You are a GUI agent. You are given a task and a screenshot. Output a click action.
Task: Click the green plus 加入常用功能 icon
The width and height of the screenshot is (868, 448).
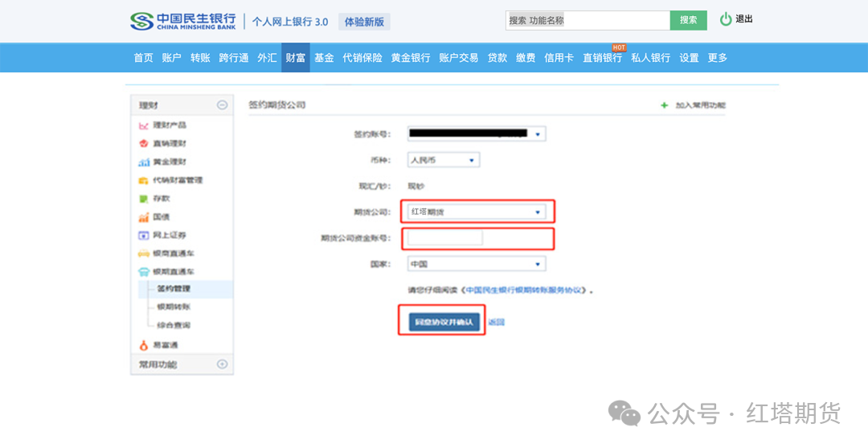[x=665, y=105]
